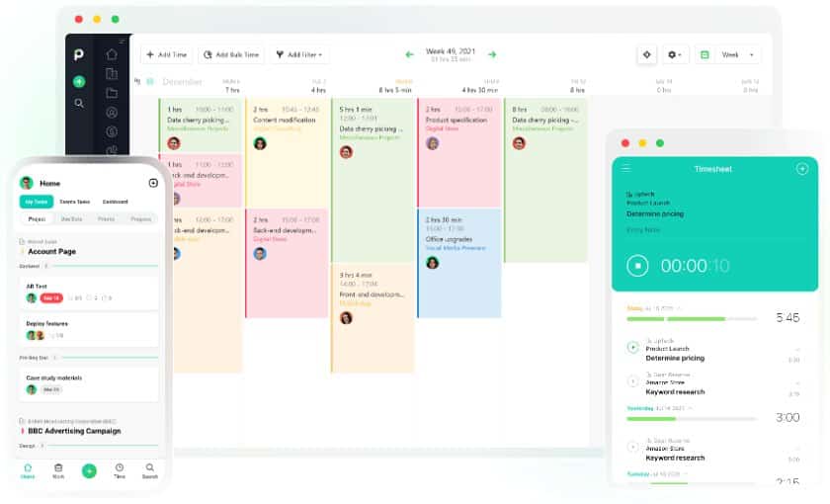Select Progress grouping option on phone
830x504 pixels.
point(140,218)
